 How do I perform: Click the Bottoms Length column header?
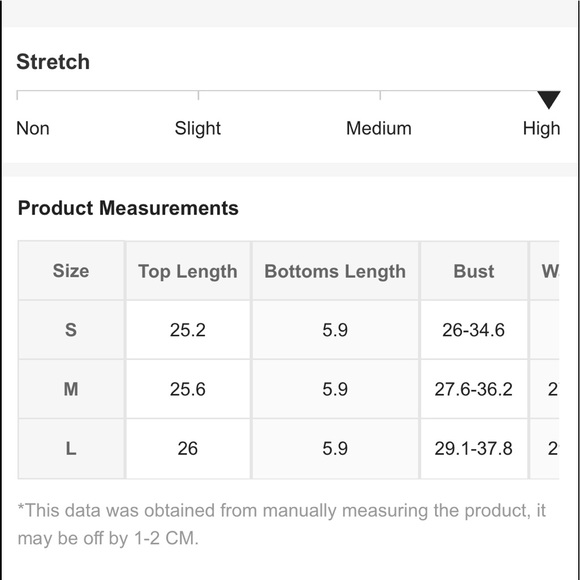335,271
